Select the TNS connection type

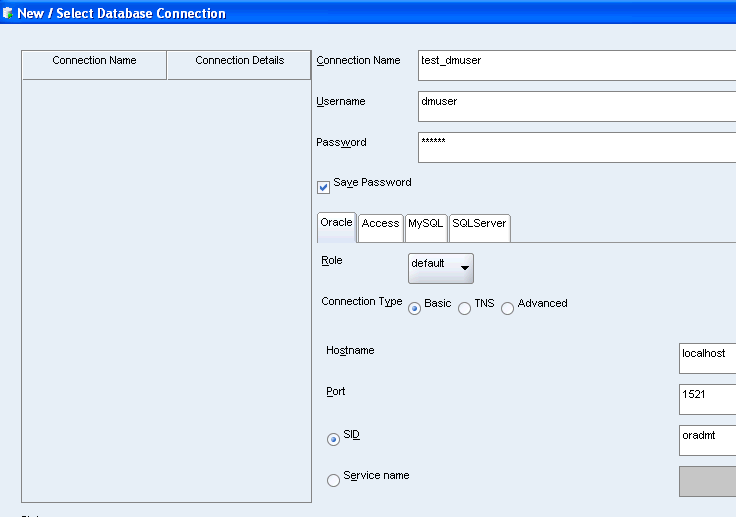coord(465,308)
